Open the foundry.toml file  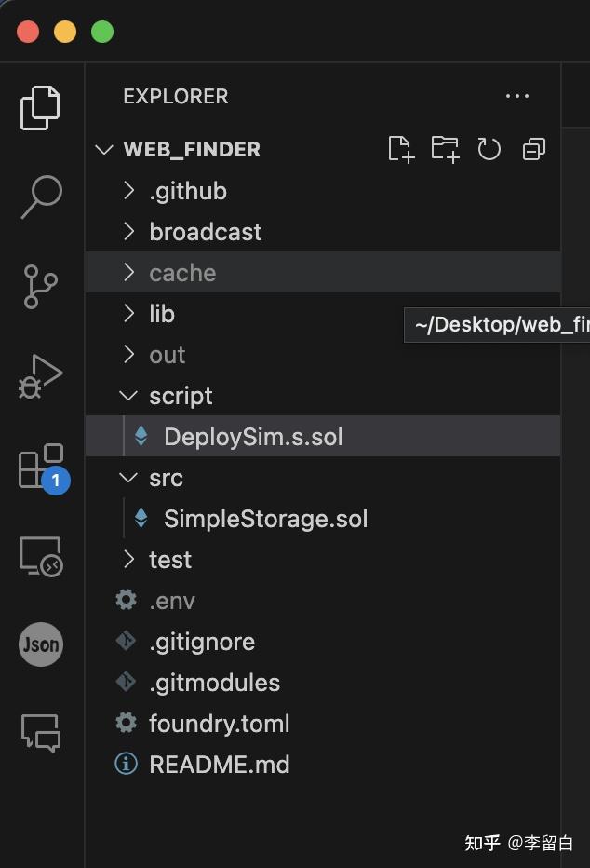coord(219,724)
